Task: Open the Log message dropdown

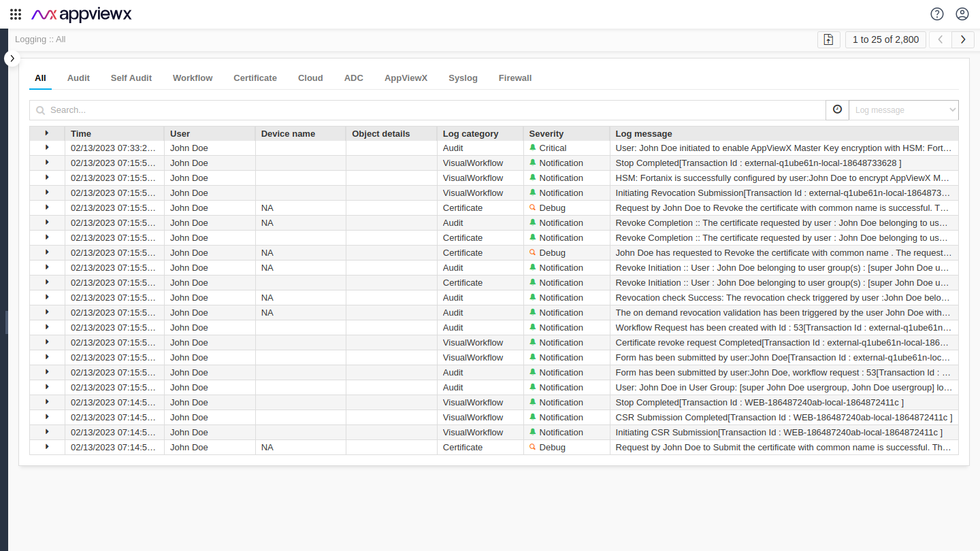Action: [903, 110]
